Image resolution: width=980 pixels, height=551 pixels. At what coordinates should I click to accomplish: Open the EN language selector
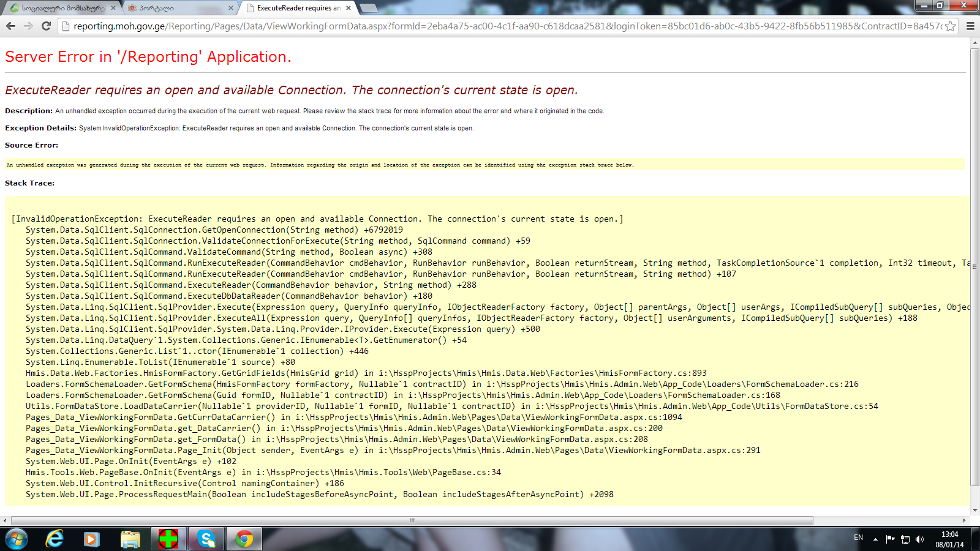(x=858, y=538)
